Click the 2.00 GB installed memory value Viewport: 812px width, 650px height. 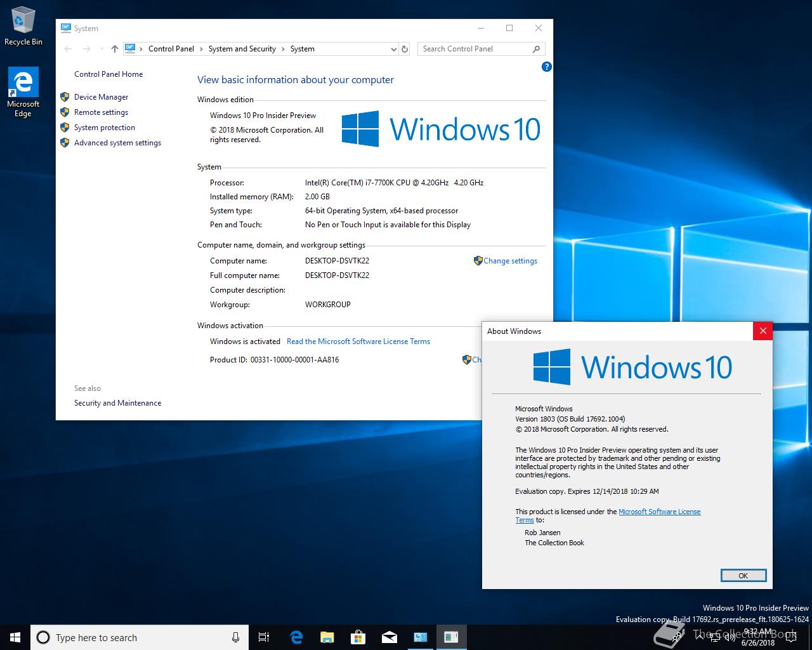pyautogui.click(x=317, y=197)
